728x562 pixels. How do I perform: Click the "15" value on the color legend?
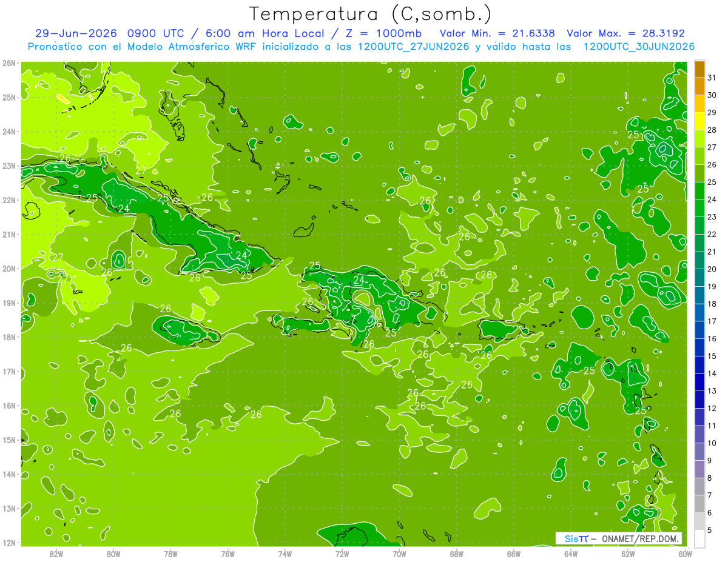click(x=712, y=356)
